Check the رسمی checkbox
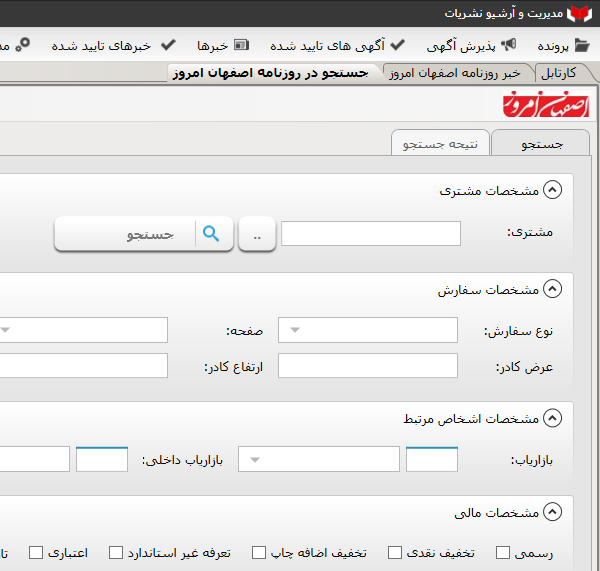The image size is (600, 571). pyautogui.click(x=503, y=553)
